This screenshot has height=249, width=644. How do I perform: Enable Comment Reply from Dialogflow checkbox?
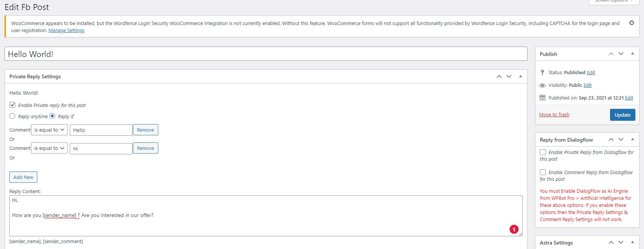click(x=543, y=172)
